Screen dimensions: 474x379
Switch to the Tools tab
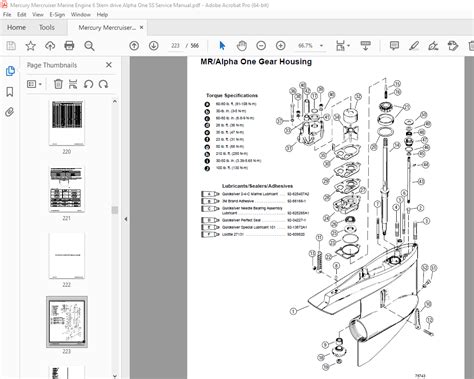point(47,28)
